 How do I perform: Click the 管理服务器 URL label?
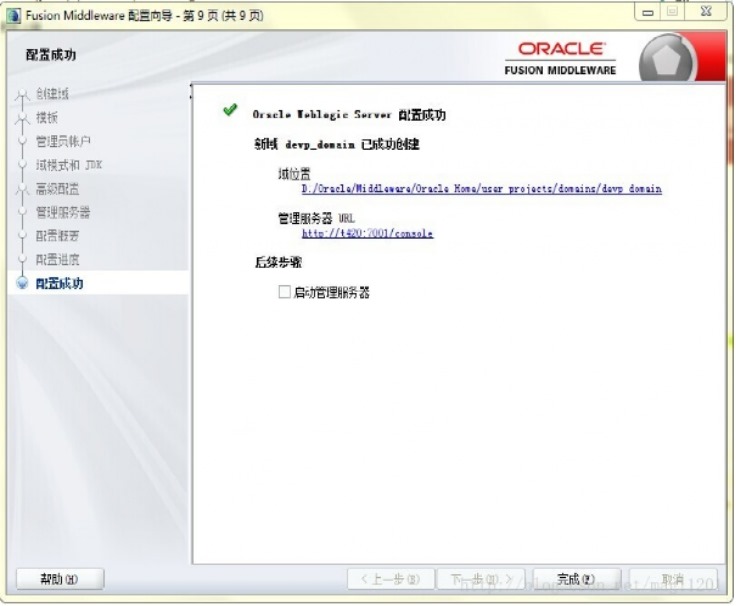point(316,218)
